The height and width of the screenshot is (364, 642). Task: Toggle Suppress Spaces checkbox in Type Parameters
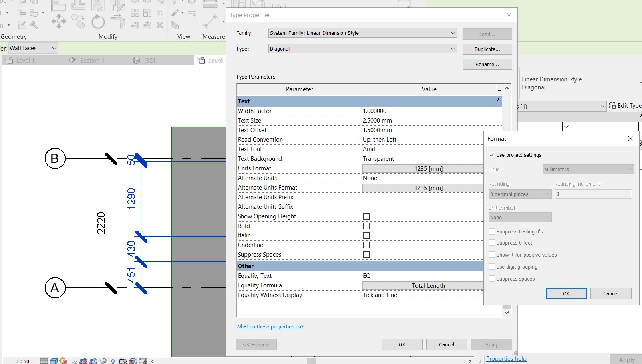366,255
